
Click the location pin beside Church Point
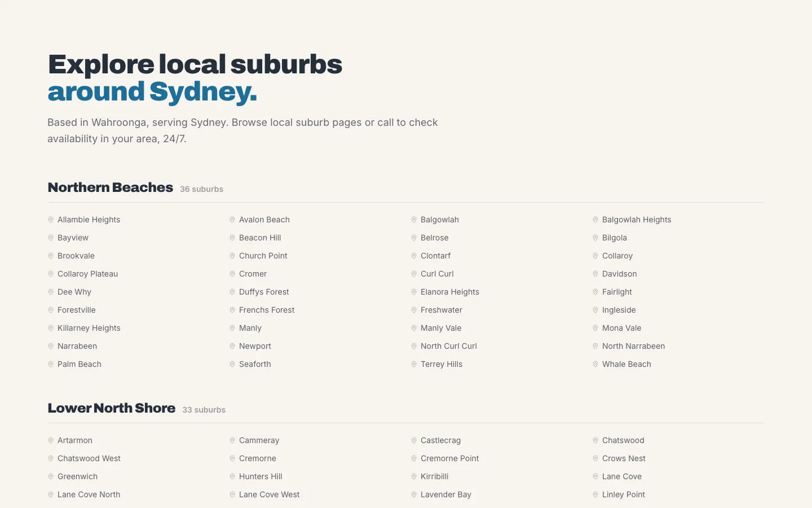[x=232, y=256]
